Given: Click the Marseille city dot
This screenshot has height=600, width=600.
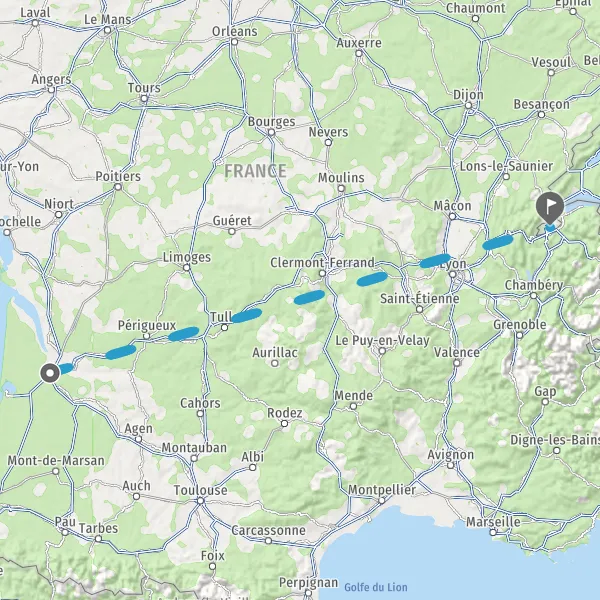Looking at the screenshot, I should click(x=493, y=532).
